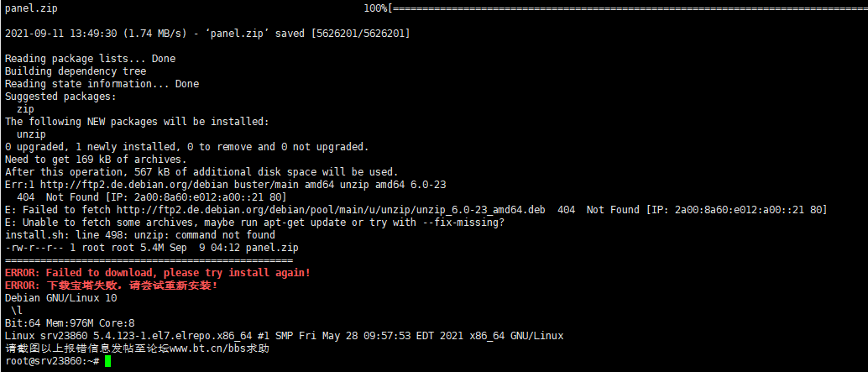
Task: Click the 'Suggested packages:' line
Action: coord(61,97)
